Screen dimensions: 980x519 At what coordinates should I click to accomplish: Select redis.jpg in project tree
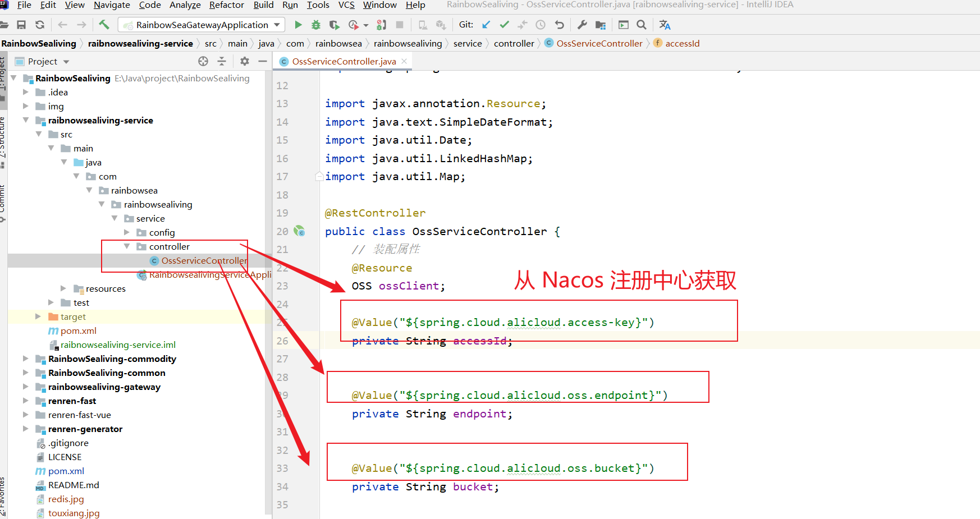pyautogui.click(x=66, y=499)
